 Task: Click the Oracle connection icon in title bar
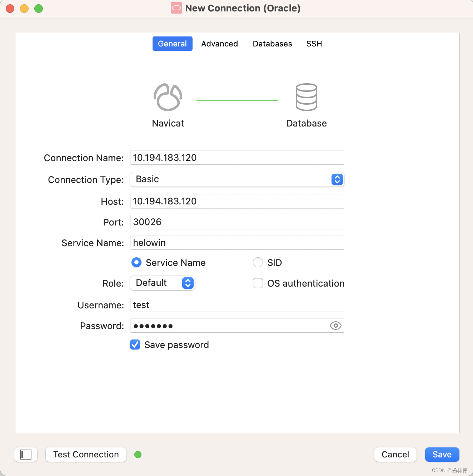click(x=176, y=8)
